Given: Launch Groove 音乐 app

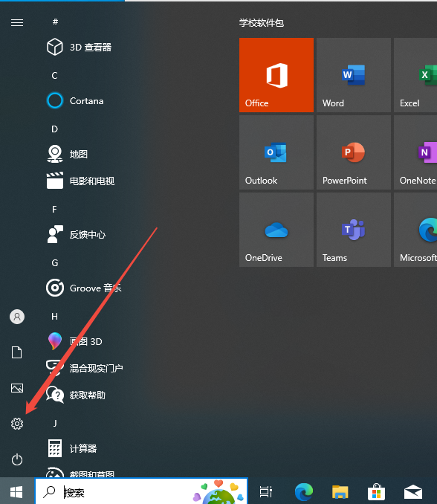Looking at the screenshot, I should tap(84, 288).
